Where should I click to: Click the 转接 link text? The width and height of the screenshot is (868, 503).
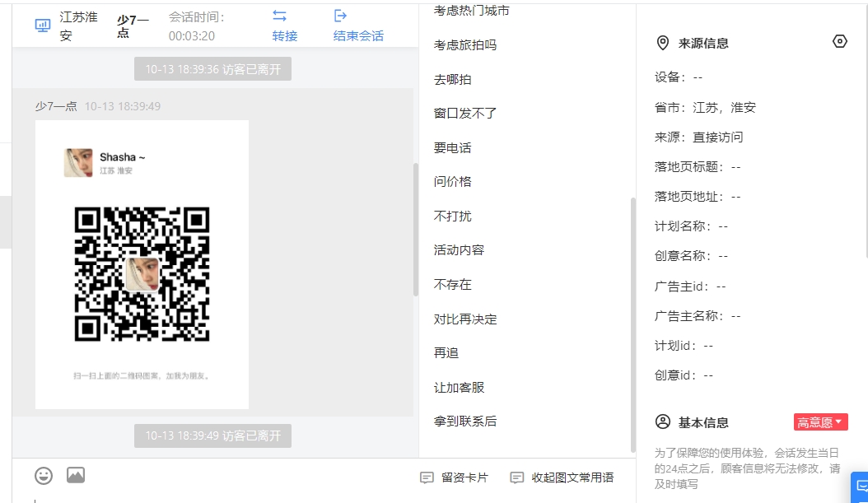[x=285, y=36]
